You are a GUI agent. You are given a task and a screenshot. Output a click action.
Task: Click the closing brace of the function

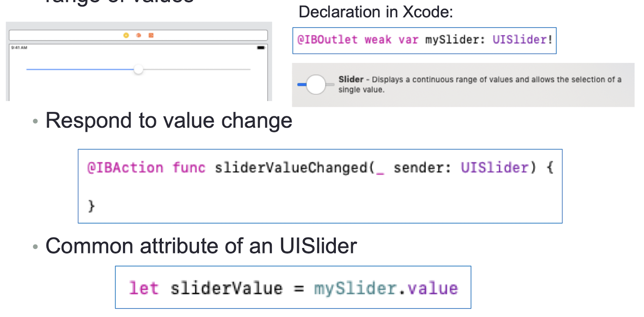tap(91, 206)
